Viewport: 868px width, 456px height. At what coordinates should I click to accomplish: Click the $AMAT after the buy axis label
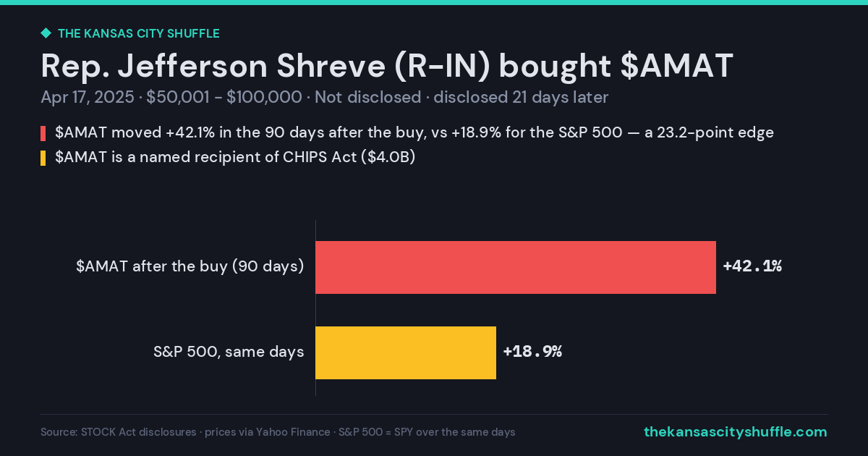[x=190, y=266]
